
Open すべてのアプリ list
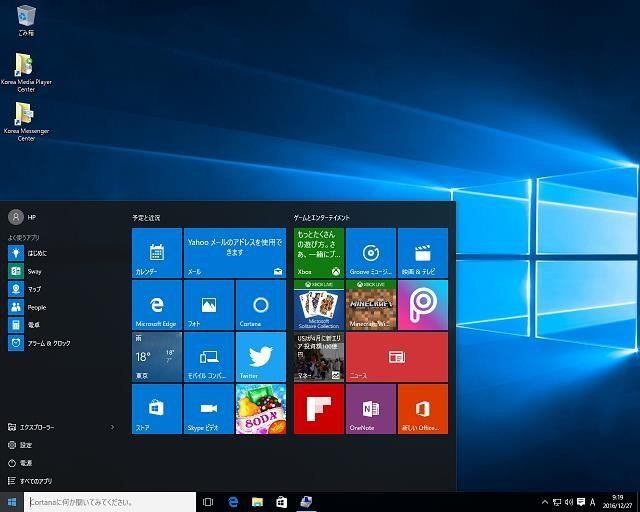click(38, 481)
